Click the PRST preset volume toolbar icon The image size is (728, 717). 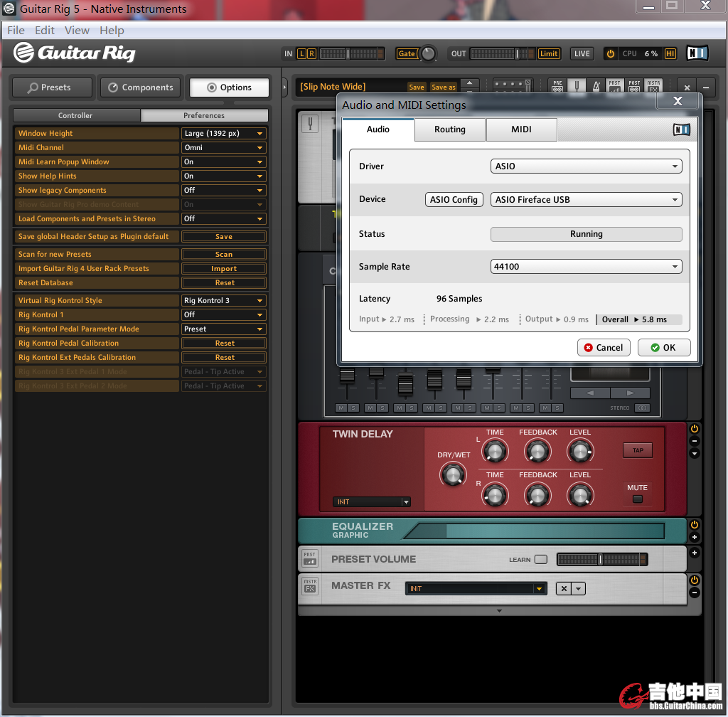(x=615, y=87)
